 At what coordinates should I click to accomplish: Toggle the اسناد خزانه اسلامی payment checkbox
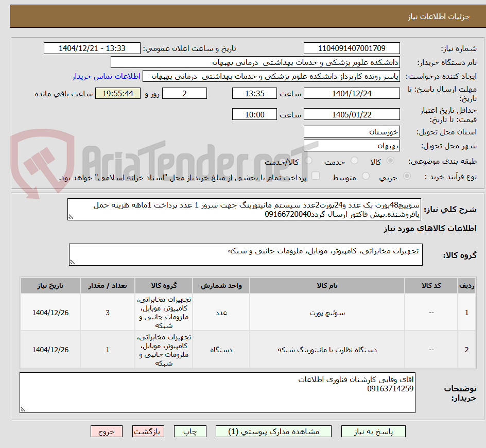click(316, 176)
